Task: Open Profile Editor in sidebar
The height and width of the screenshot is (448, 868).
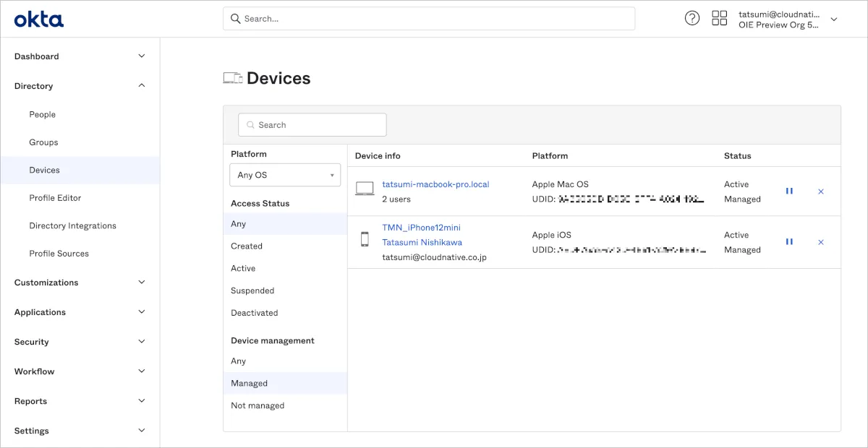Action: (x=55, y=198)
